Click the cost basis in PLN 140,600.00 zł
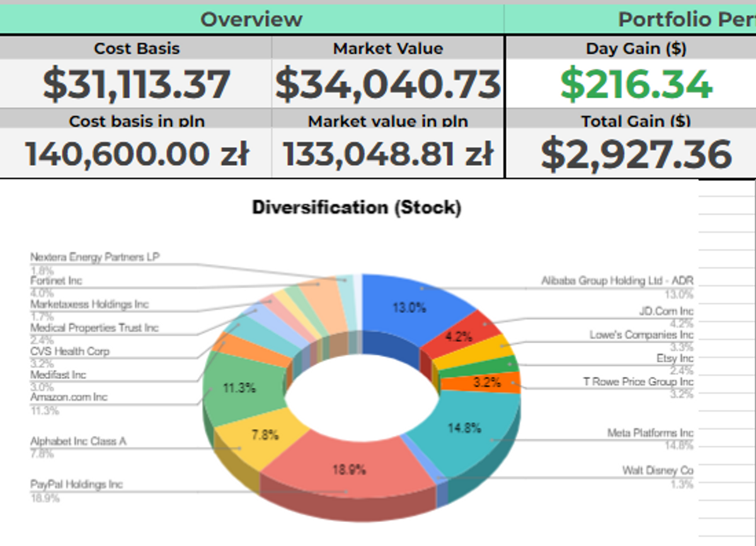Viewport: 756px width, 546px height. click(x=136, y=154)
